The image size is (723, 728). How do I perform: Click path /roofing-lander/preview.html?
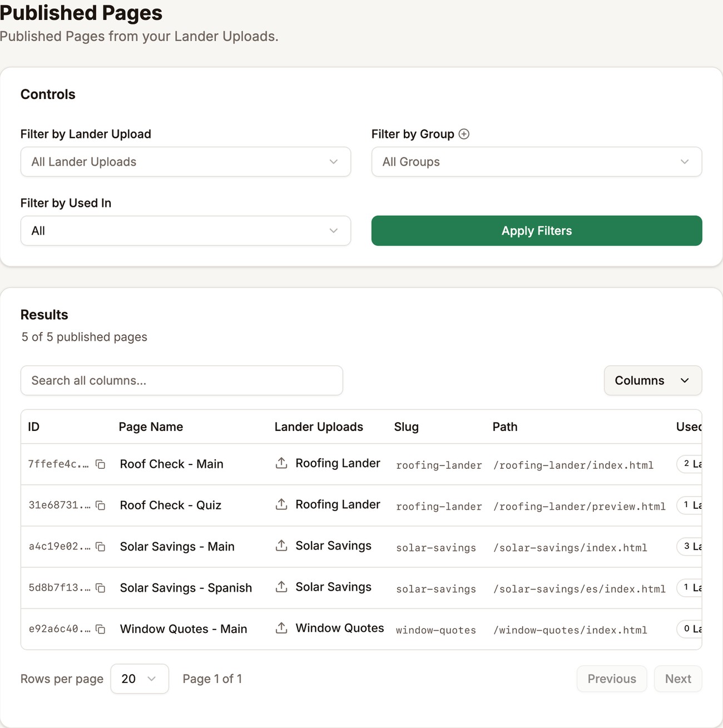pos(580,507)
